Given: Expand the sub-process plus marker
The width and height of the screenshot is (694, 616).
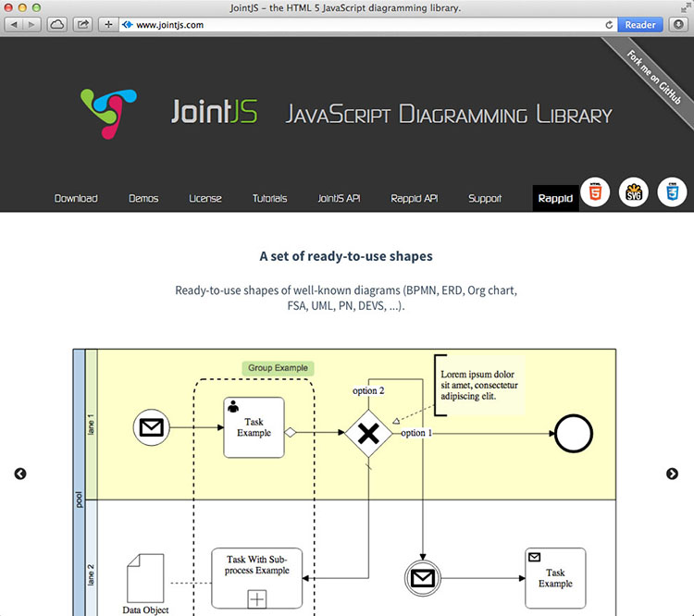Looking at the screenshot, I should point(257,599).
